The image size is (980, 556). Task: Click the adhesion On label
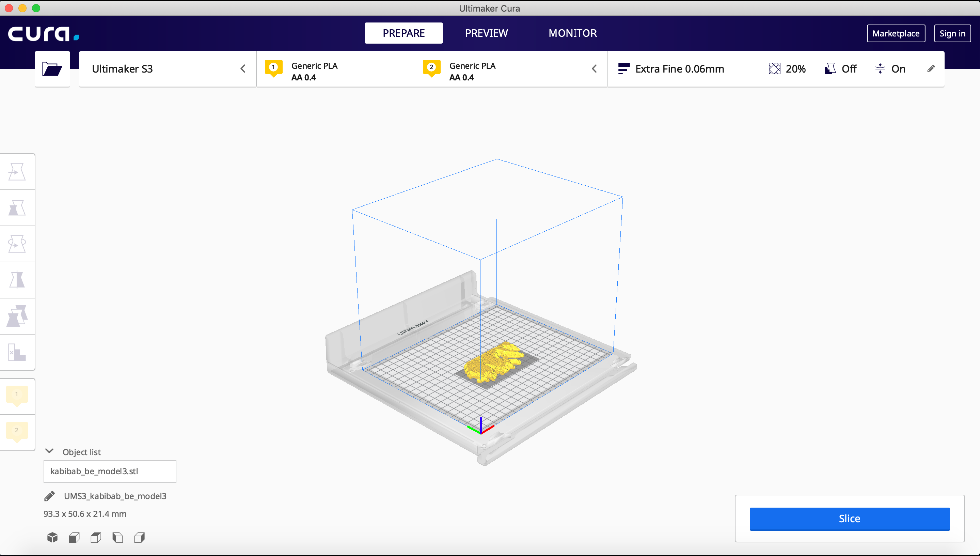(898, 69)
